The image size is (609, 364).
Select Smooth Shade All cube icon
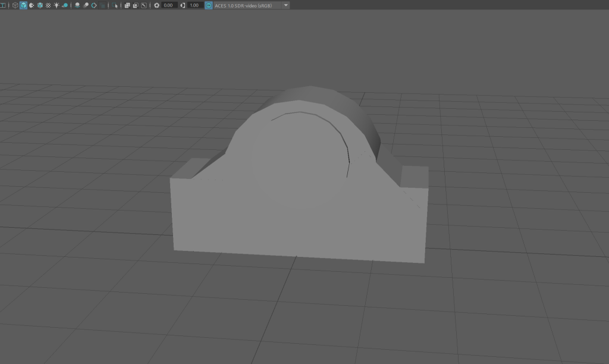point(23,5)
